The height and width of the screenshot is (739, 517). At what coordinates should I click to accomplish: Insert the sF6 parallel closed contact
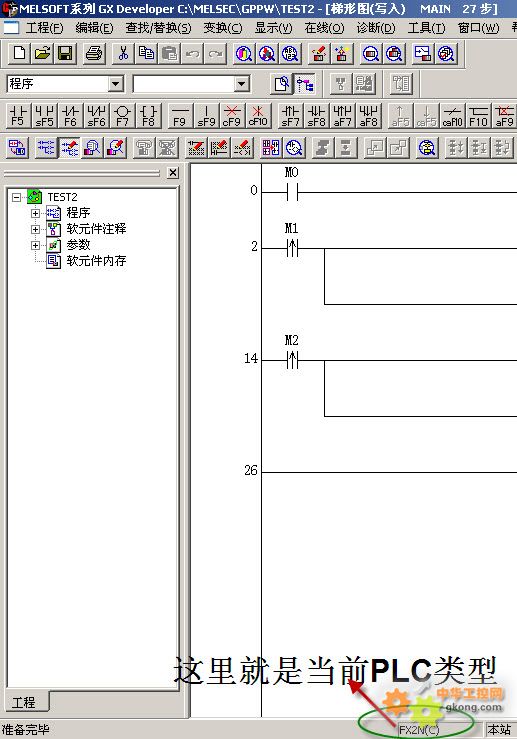pyautogui.click(x=96, y=116)
